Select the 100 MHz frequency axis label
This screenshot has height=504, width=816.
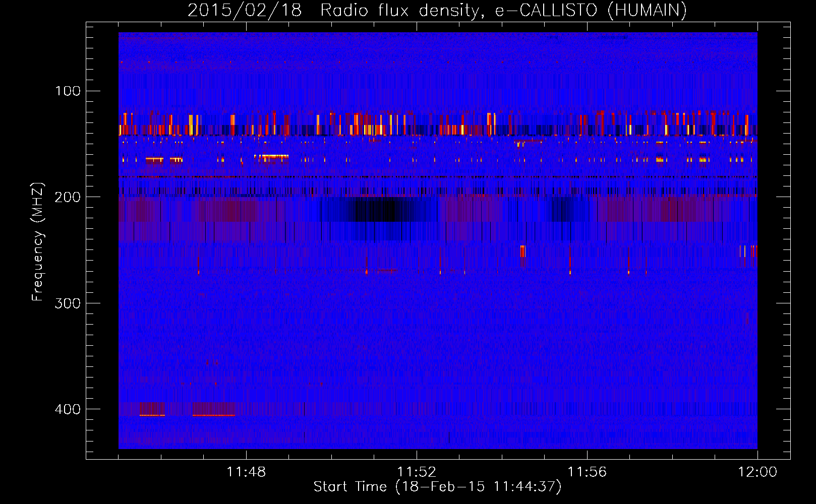click(68, 91)
